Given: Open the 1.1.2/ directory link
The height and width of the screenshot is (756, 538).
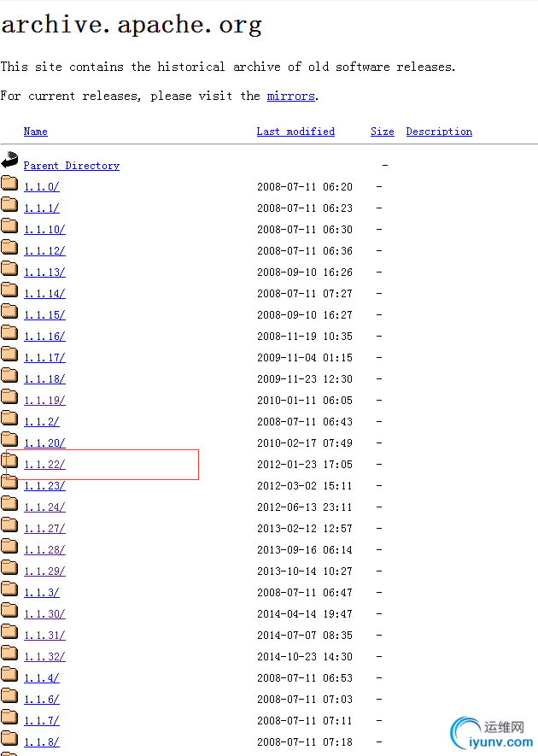Looking at the screenshot, I should click(42, 422).
